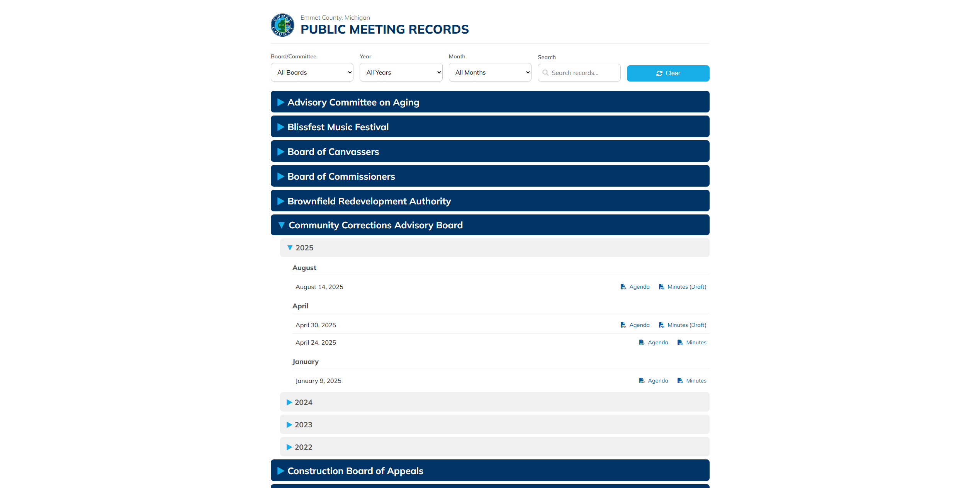Click the PDF icon for August 14 Minutes (Draft)
The image size is (980, 488).
tap(661, 287)
